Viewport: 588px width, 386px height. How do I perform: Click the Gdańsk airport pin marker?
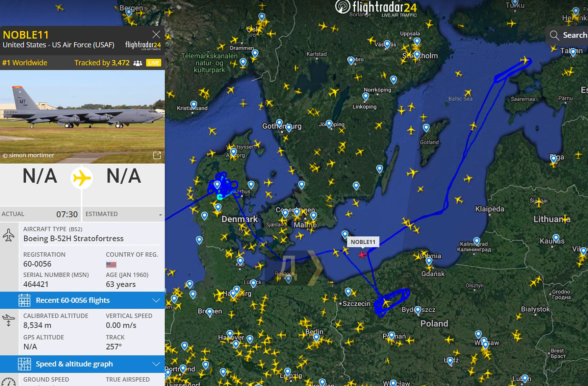point(429,261)
